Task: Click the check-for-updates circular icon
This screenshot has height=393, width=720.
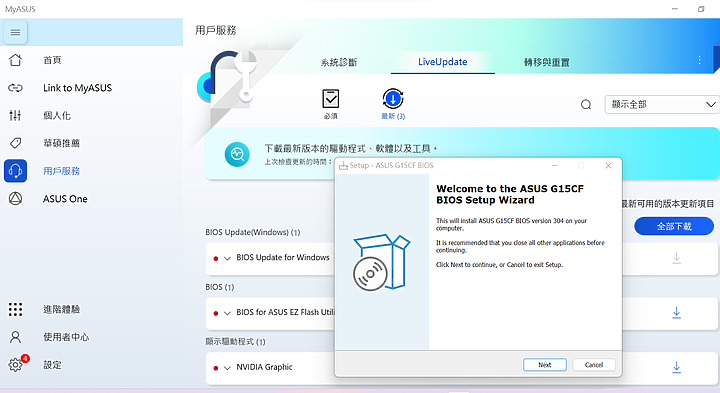Action: (x=237, y=154)
